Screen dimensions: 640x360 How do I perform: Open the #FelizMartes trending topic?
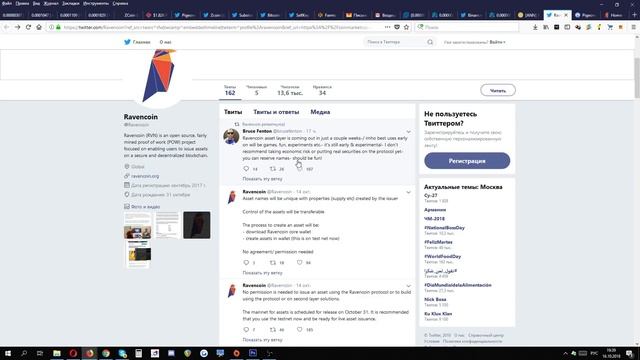click(x=438, y=242)
